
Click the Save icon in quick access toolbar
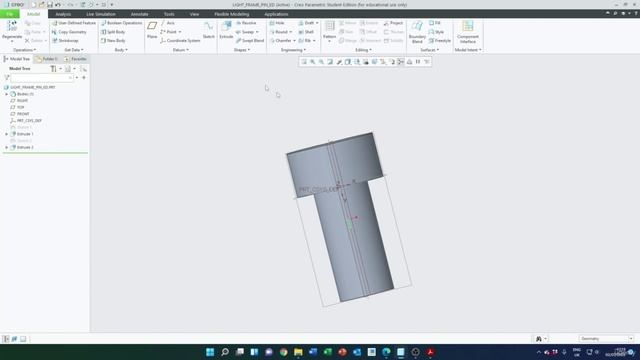coord(50,4)
